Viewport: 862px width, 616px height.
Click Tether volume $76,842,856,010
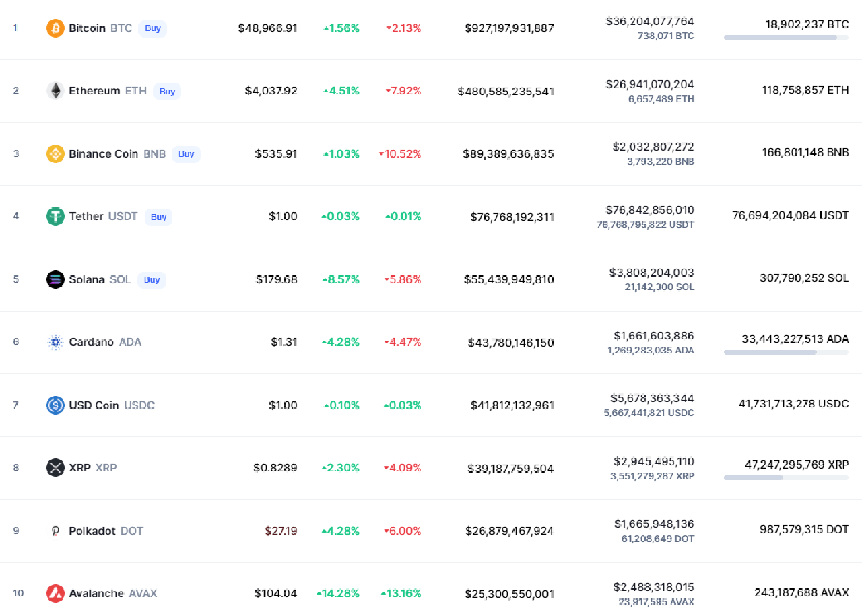click(650, 210)
